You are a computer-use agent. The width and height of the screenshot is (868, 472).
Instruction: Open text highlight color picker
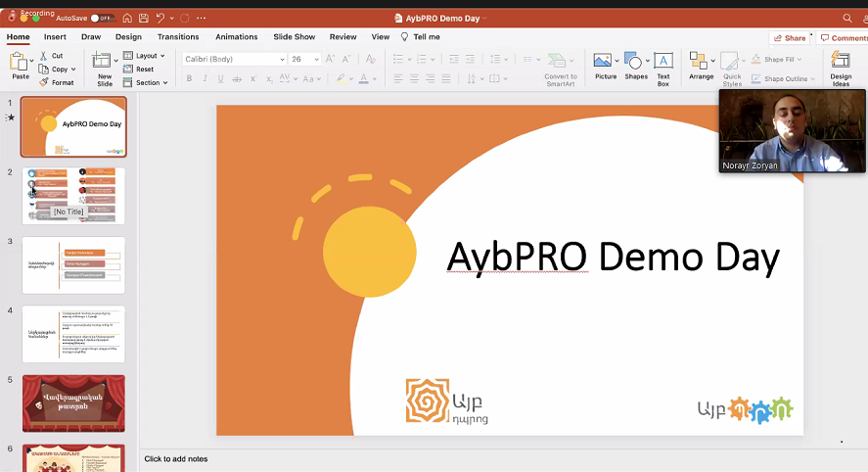[351, 78]
